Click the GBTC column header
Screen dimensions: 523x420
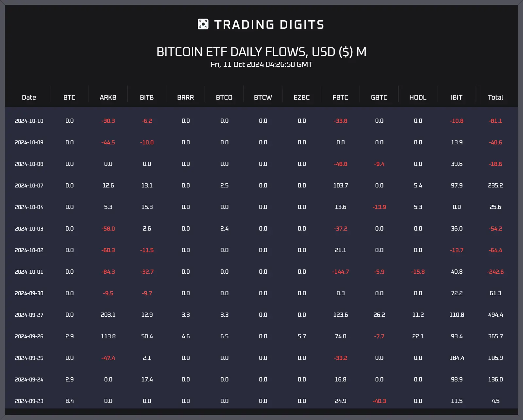(379, 97)
